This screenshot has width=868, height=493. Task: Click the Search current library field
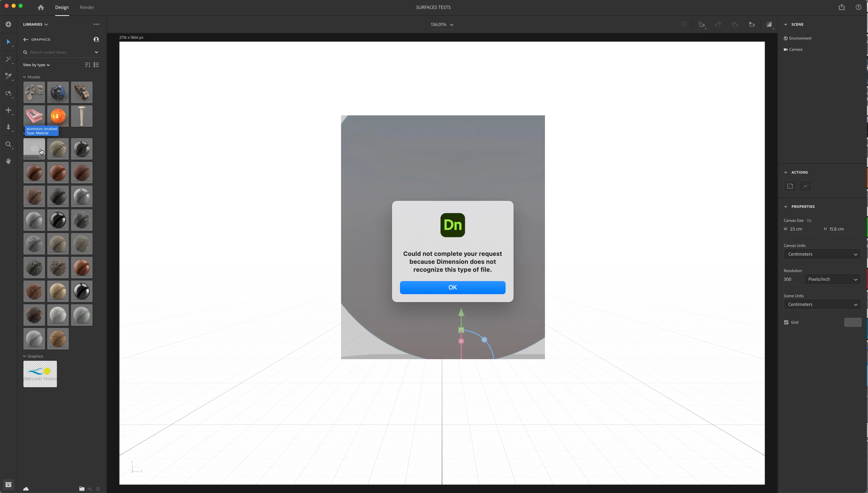pyautogui.click(x=59, y=52)
